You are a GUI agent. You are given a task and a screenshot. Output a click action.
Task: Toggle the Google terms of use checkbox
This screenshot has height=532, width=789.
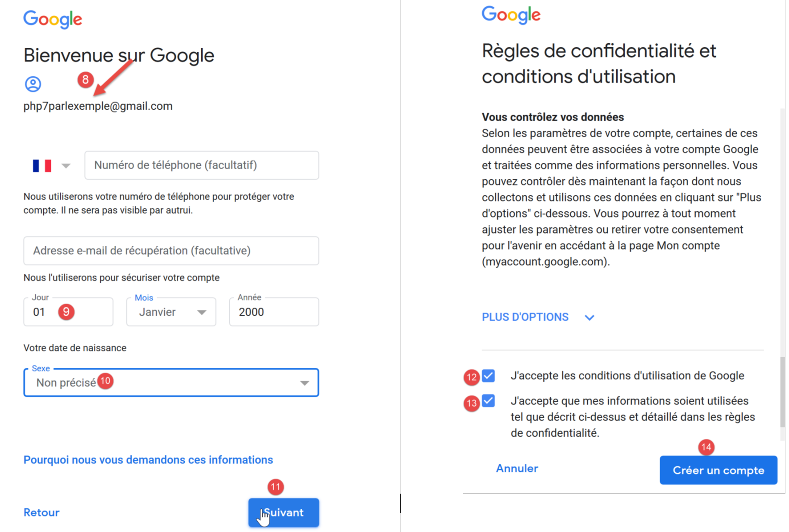489,376
